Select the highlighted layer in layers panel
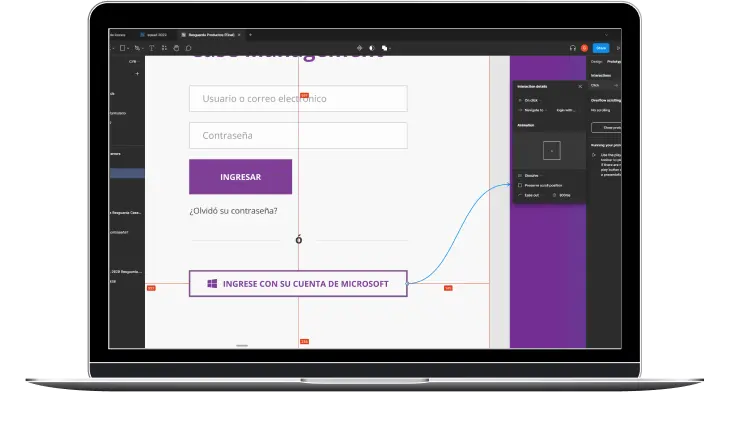 (x=127, y=173)
